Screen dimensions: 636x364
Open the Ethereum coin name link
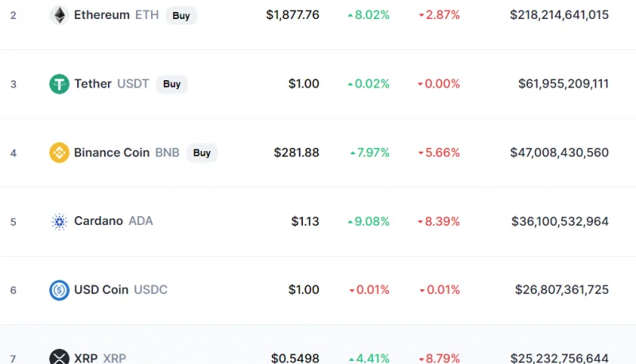coord(102,15)
